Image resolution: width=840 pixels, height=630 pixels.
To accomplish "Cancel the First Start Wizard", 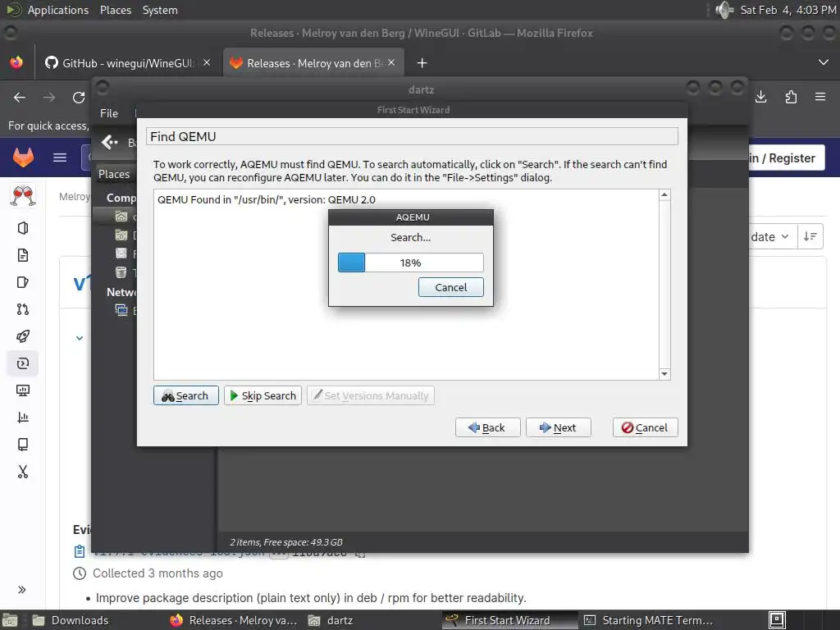I will [645, 427].
